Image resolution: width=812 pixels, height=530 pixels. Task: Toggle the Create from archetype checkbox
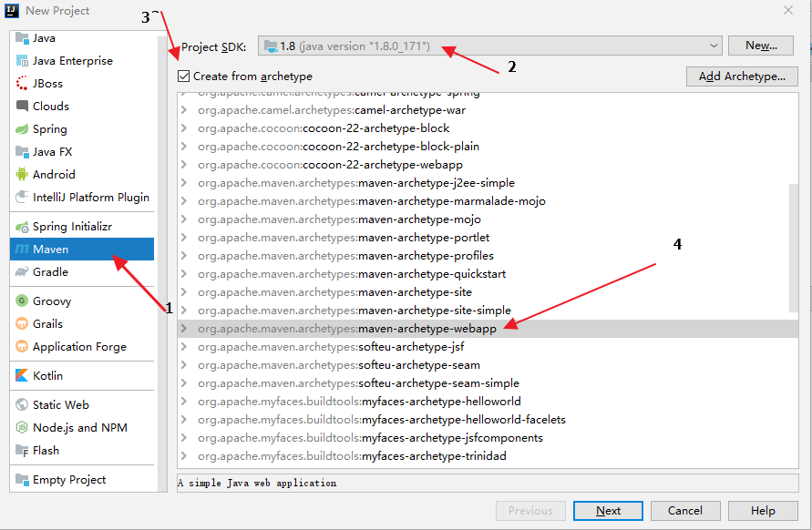[x=183, y=76]
